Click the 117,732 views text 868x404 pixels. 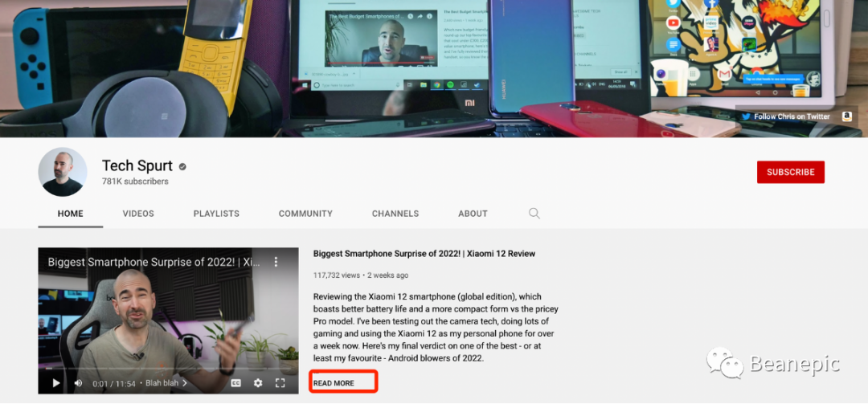pos(337,275)
